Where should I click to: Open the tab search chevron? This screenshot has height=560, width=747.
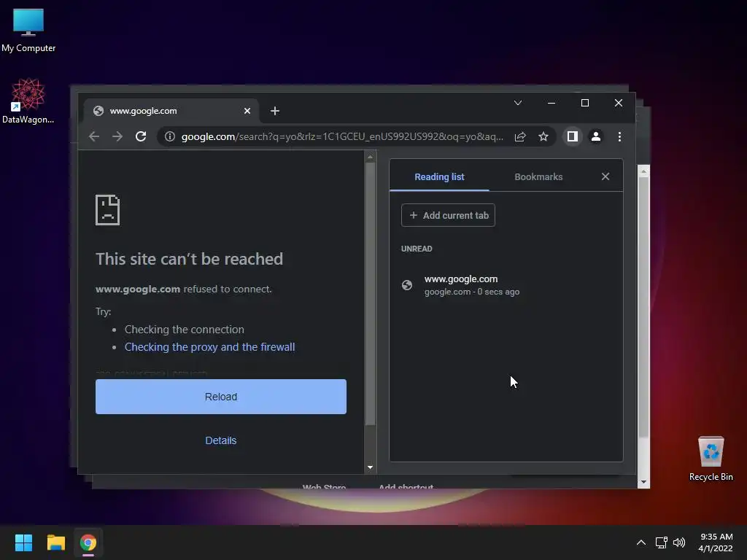(518, 103)
